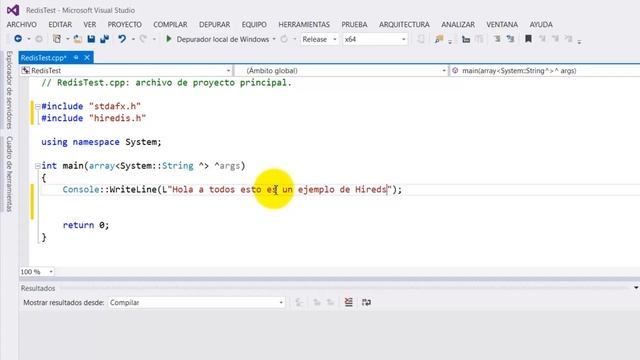Save the file with the Save icon
The width and height of the screenshot is (640, 360).
(x=91, y=39)
